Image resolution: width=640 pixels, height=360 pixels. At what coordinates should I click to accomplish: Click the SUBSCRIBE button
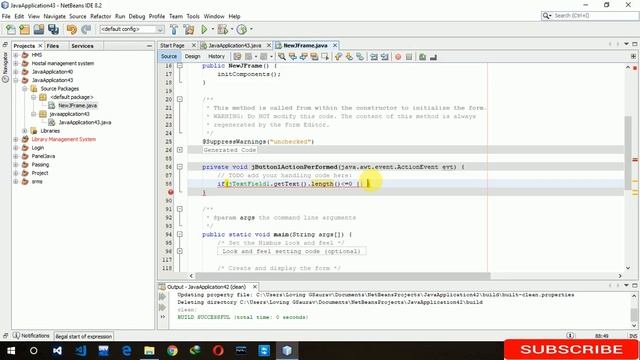(571, 350)
